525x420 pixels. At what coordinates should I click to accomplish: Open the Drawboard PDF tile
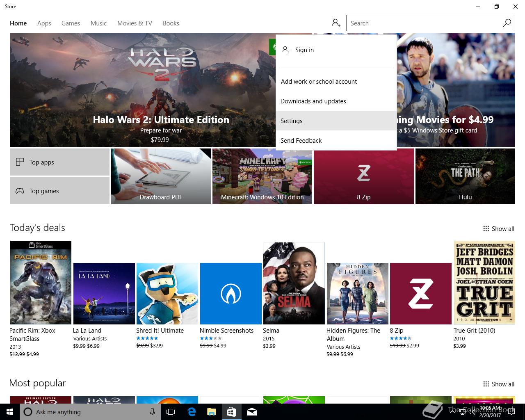[x=161, y=176]
